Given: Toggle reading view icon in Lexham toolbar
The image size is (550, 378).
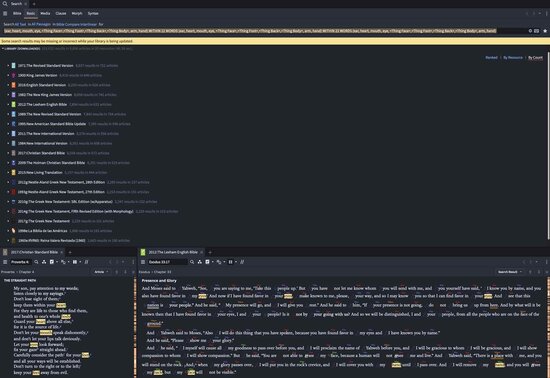Looking at the screenshot, I should (242, 262).
